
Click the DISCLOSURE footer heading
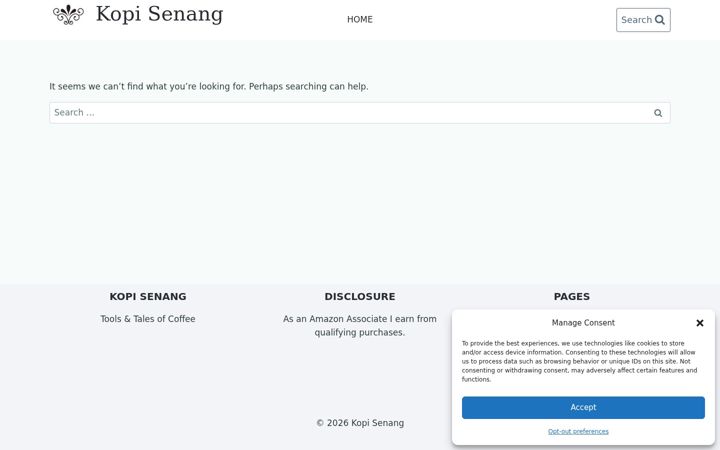coord(360,297)
